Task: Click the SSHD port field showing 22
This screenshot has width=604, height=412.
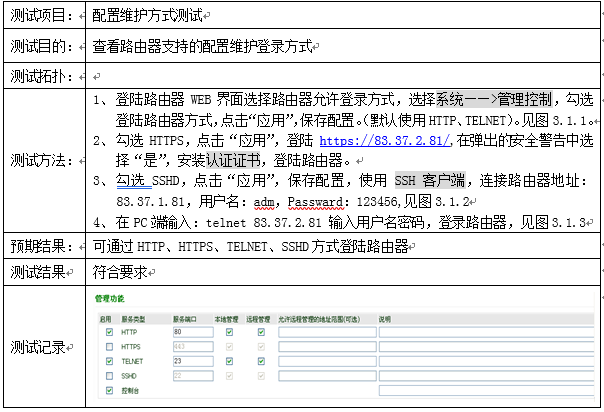Action: pyautogui.click(x=188, y=375)
